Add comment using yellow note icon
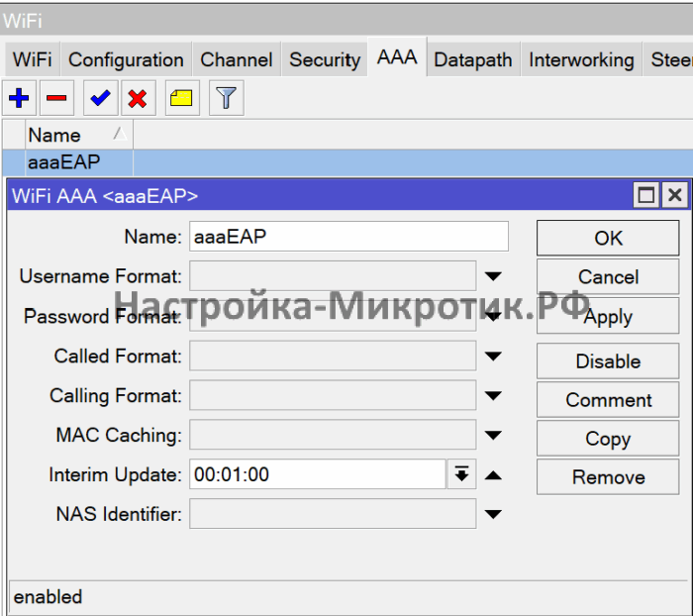 pyautogui.click(x=181, y=98)
